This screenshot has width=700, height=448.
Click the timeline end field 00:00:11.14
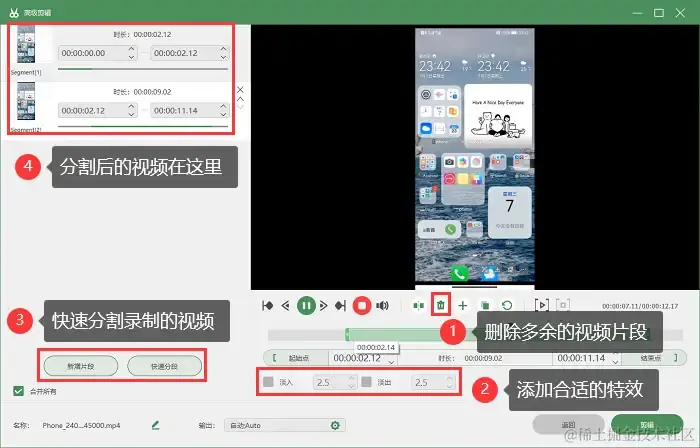pyautogui.click(x=587, y=358)
